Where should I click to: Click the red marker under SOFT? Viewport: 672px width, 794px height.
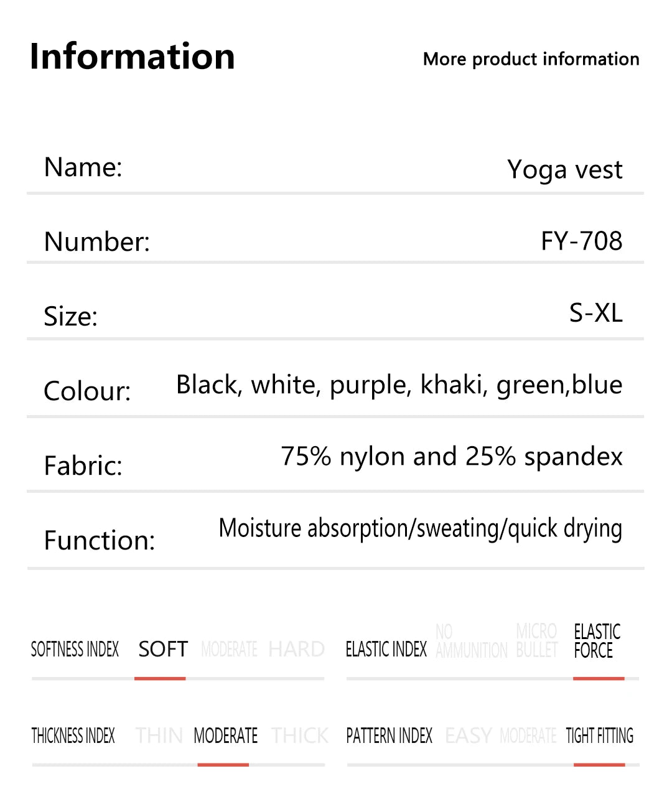160,678
